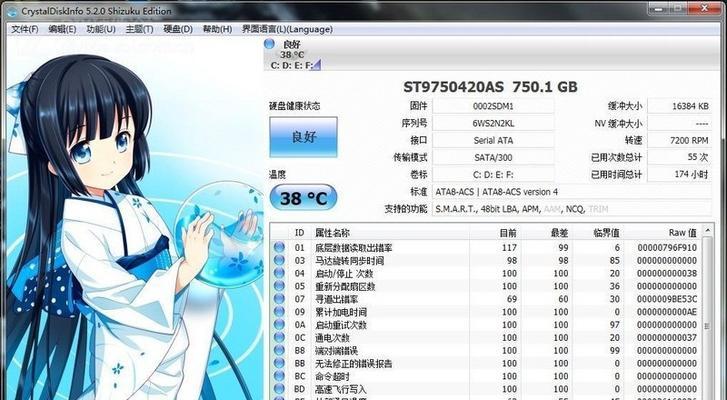Click the 良好 health status button
This screenshot has height=400, width=727.
[303, 137]
